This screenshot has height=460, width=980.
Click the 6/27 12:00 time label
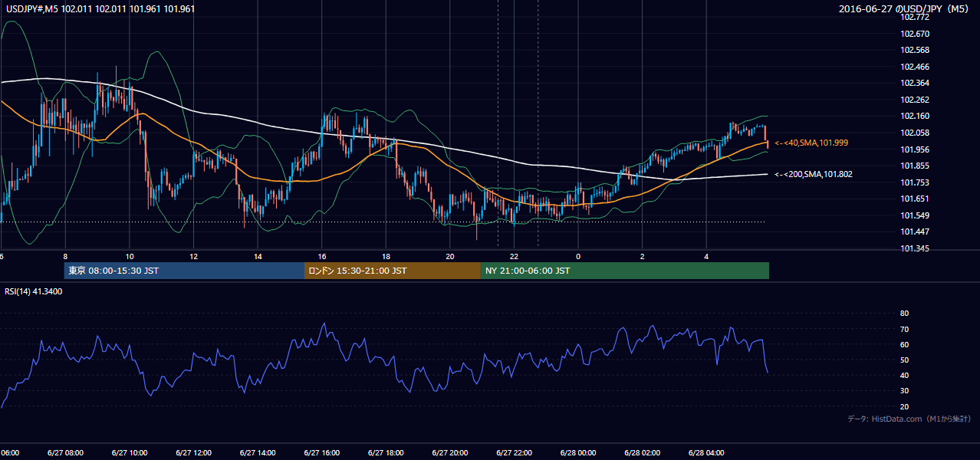point(193,452)
